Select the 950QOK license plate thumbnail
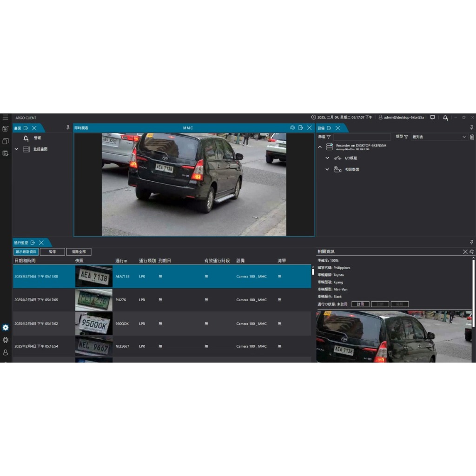Viewport: 476px width, 476px height. pos(93,324)
